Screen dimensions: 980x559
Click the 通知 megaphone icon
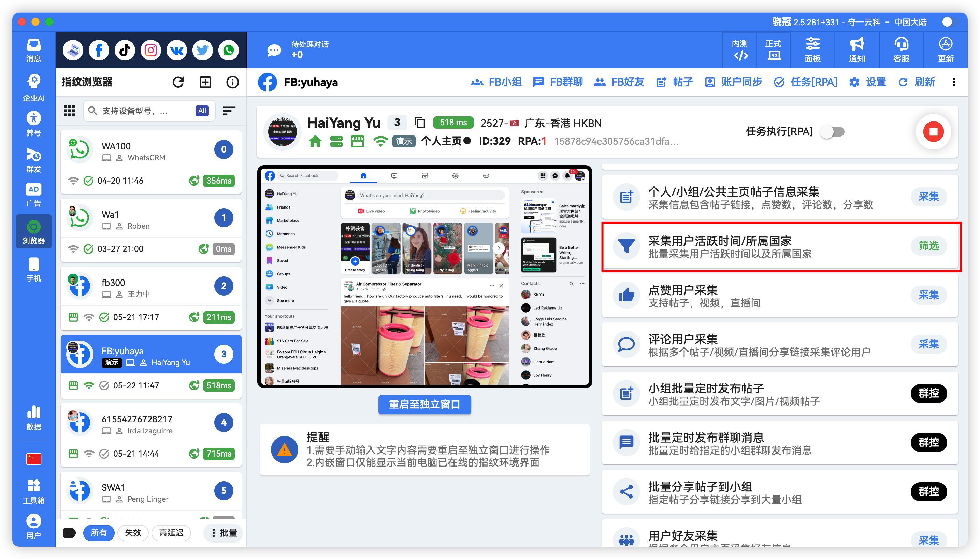[x=857, y=49]
